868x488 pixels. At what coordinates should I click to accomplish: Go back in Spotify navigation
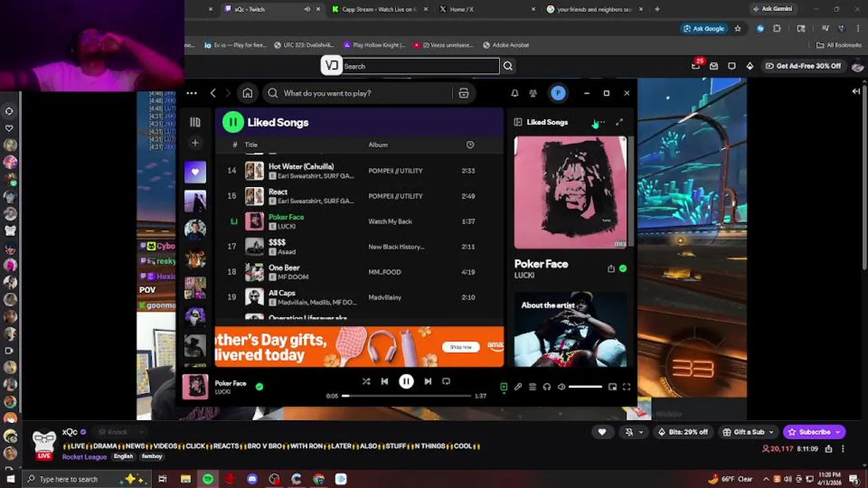tap(213, 93)
